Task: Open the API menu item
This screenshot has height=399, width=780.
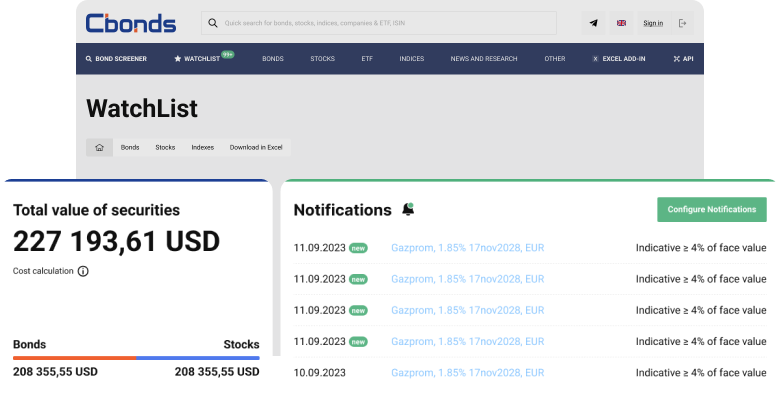Action: [x=683, y=59]
